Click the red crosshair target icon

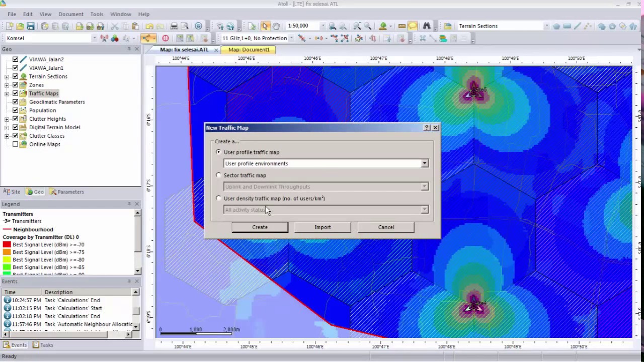click(166, 38)
